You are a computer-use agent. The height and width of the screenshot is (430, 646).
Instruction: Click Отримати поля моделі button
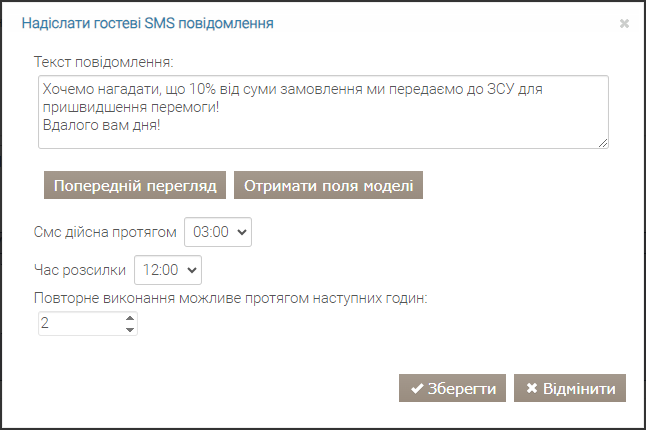point(328,185)
